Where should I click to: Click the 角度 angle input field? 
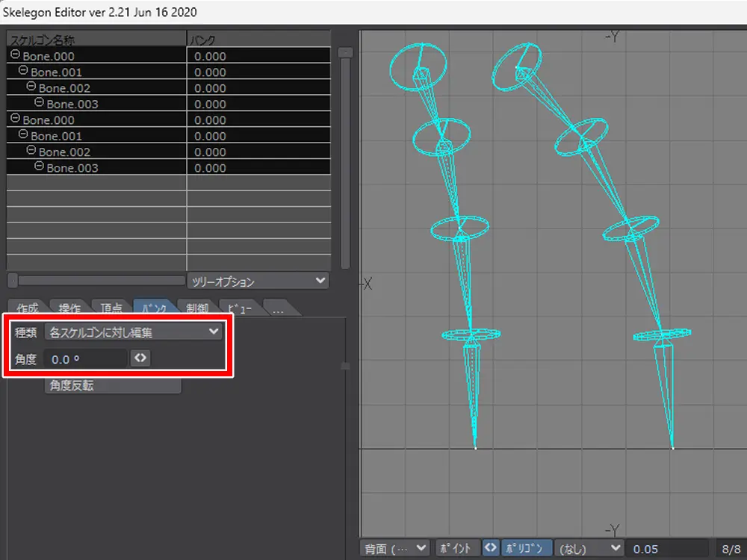[84, 358]
